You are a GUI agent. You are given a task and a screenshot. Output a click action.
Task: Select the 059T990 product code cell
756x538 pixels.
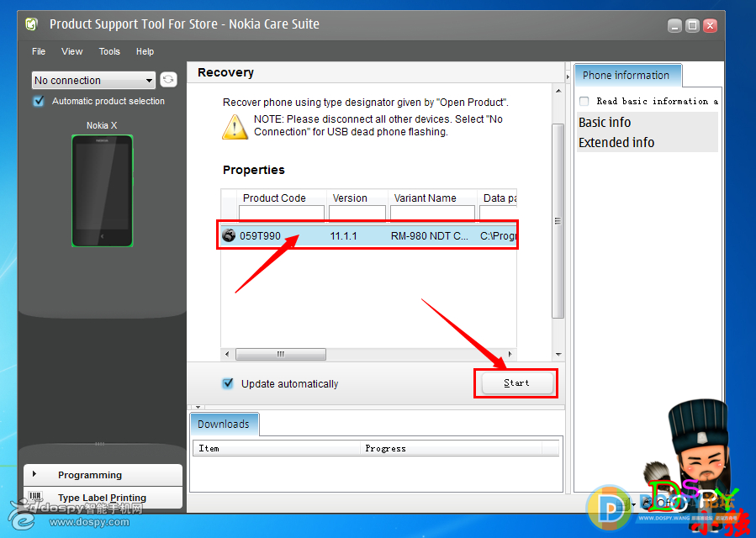point(261,235)
